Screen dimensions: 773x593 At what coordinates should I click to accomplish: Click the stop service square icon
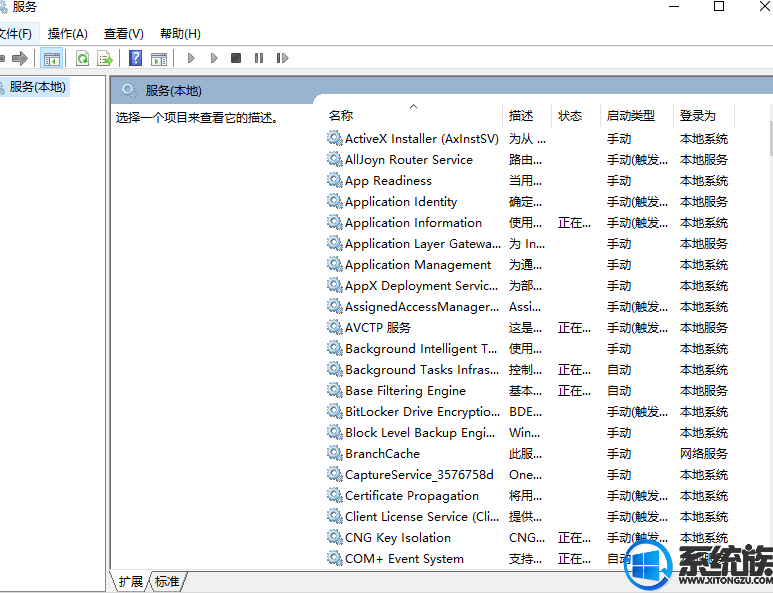(236, 58)
